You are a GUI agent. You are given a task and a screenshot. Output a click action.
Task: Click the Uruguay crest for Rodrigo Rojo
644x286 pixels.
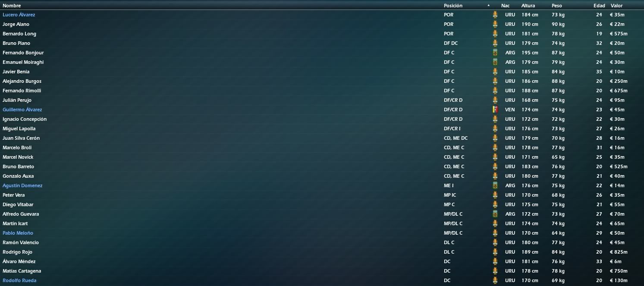pyautogui.click(x=495, y=252)
